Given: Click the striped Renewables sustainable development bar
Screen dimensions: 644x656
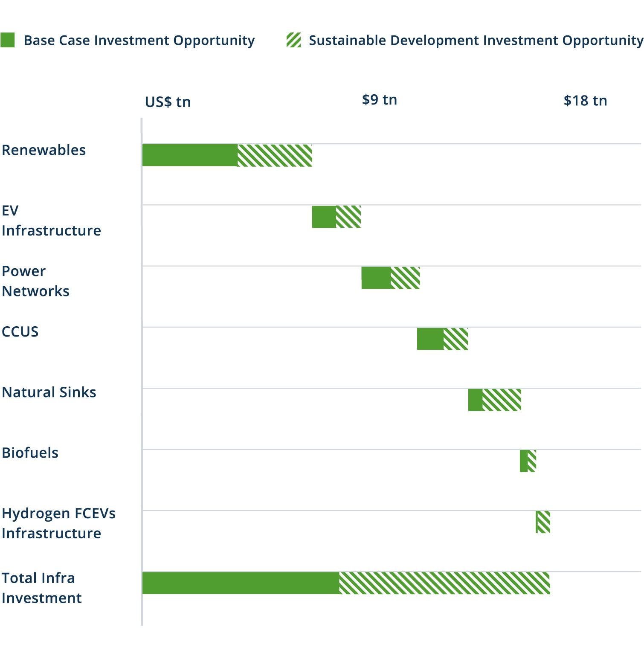Looking at the screenshot, I should (275, 155).
